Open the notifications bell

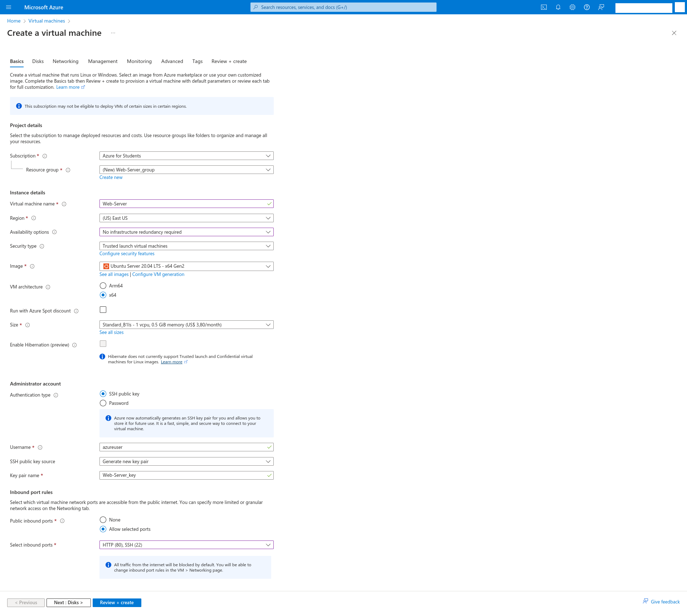pos(558,7)
